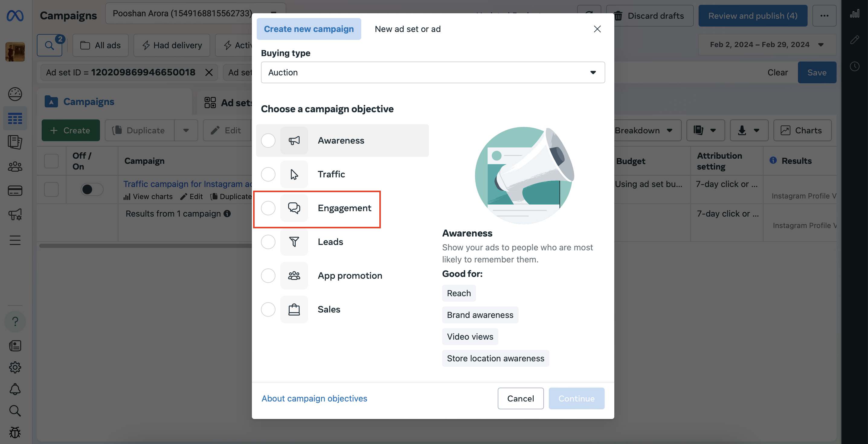
Task: Toggle the Traffic campaign on/off switch
Action: pyautogui.click(x=92, y=189)
